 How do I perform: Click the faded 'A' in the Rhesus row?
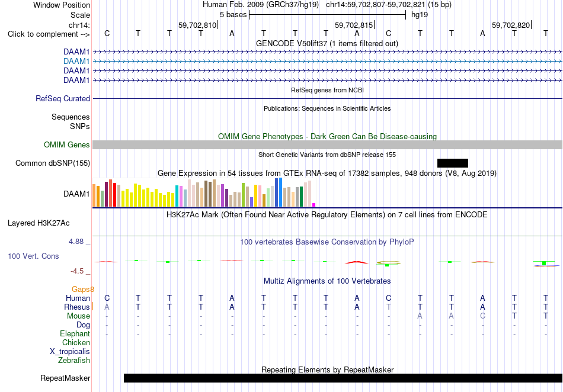tap(107, 307)
